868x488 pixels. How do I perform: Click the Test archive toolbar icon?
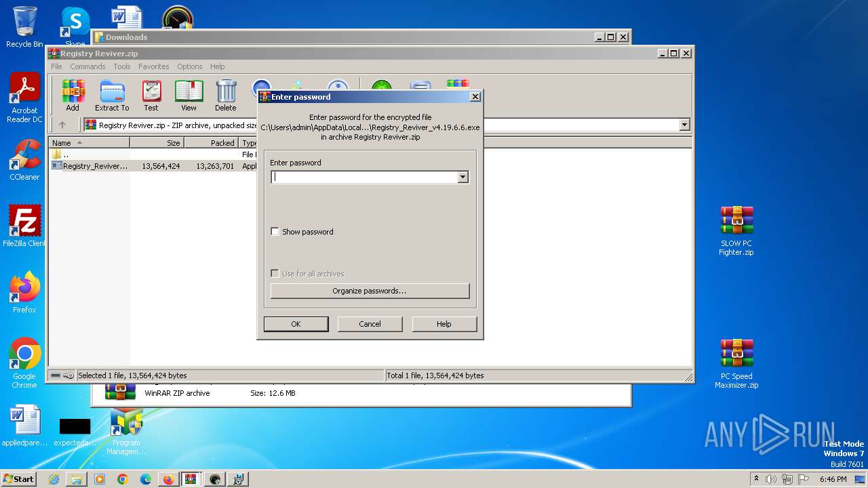[x=151, y=96]
